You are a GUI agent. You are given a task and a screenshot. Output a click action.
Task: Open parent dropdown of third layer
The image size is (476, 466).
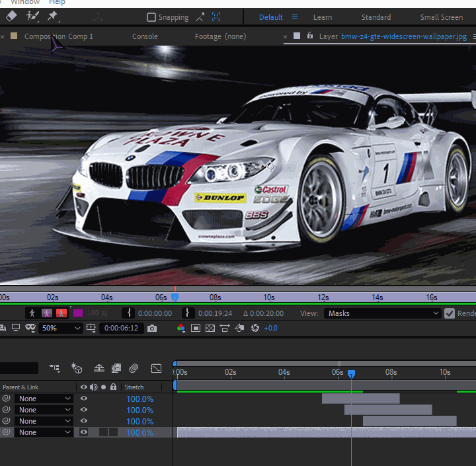tap(44, 421)
